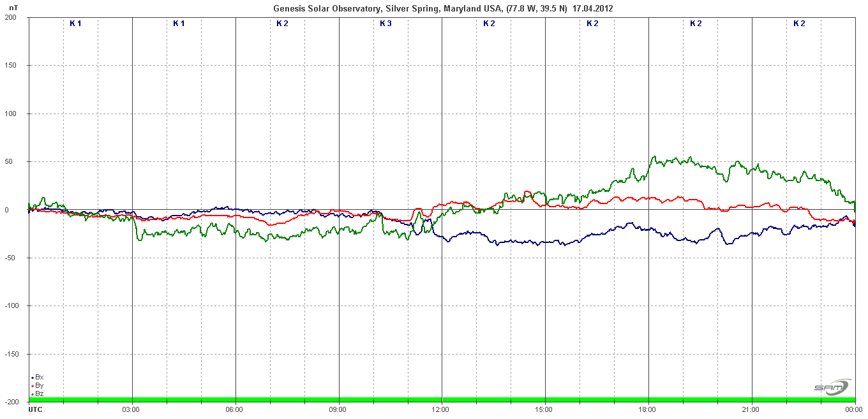868x419 pixels.
Task: Click the 06:00 time axis label
Action: point(234,409)
